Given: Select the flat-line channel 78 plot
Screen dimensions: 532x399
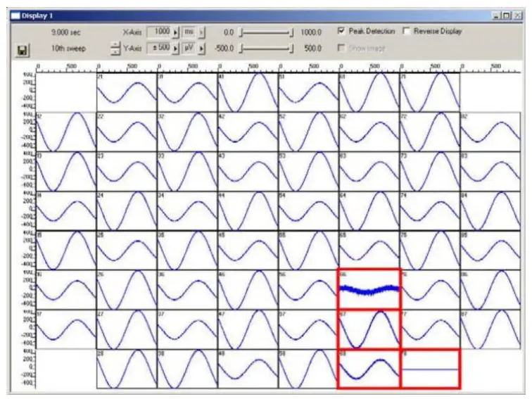Looking at the screenshot, I should pos(430,369).
